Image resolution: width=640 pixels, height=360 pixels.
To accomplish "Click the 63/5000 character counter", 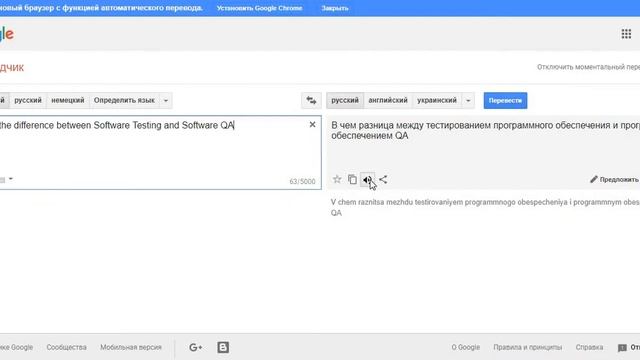I will tap(302, 182).
